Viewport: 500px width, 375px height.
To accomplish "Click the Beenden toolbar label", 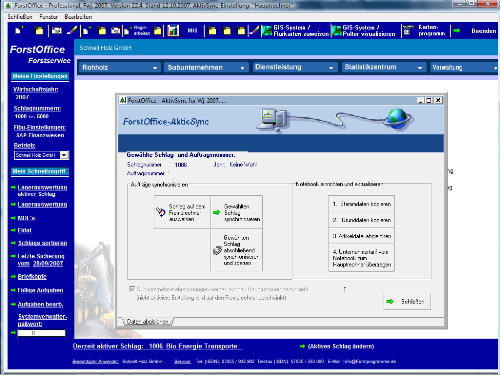I will pos(484,31).
